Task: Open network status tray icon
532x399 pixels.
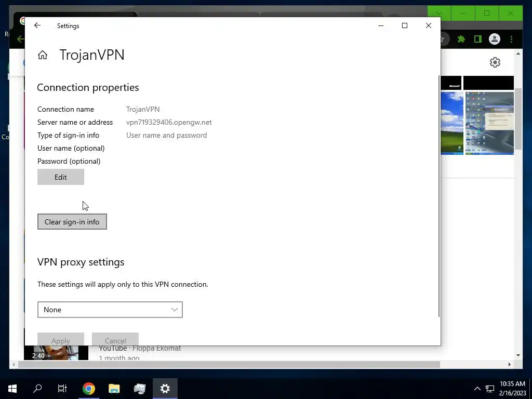Action: (490, 389)
